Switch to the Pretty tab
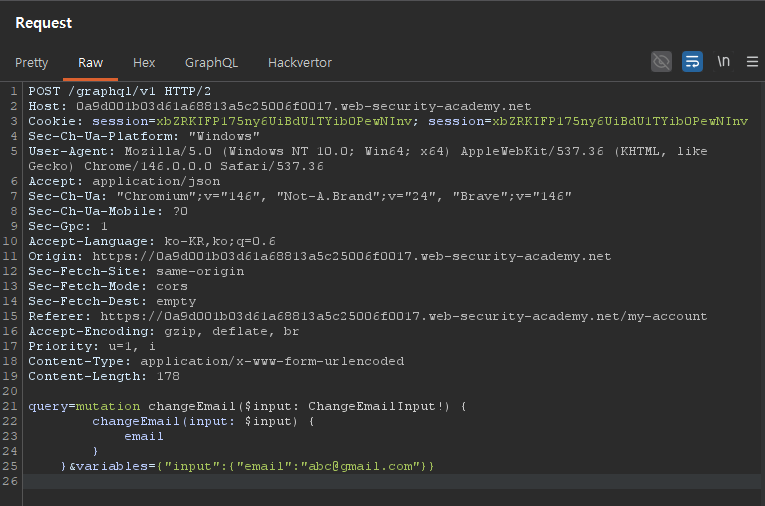This screenshot has width=765, height=506. pyautogui.click(x=32, y=62)
